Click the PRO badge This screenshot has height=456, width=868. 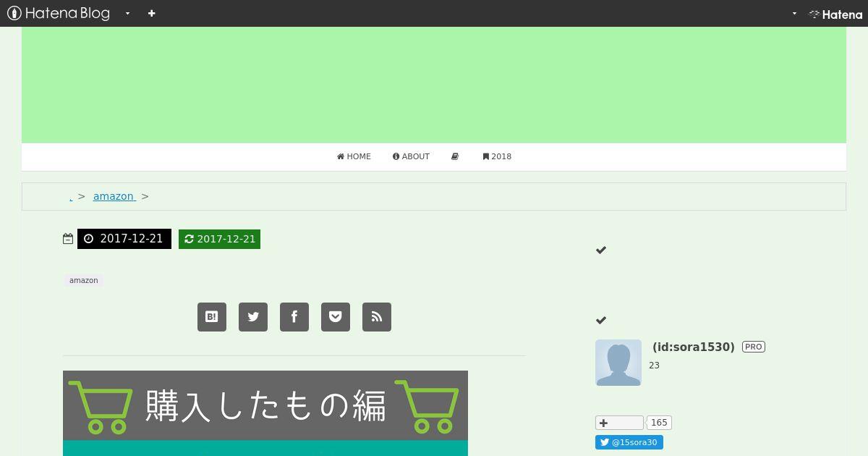[x=754, y=347]
